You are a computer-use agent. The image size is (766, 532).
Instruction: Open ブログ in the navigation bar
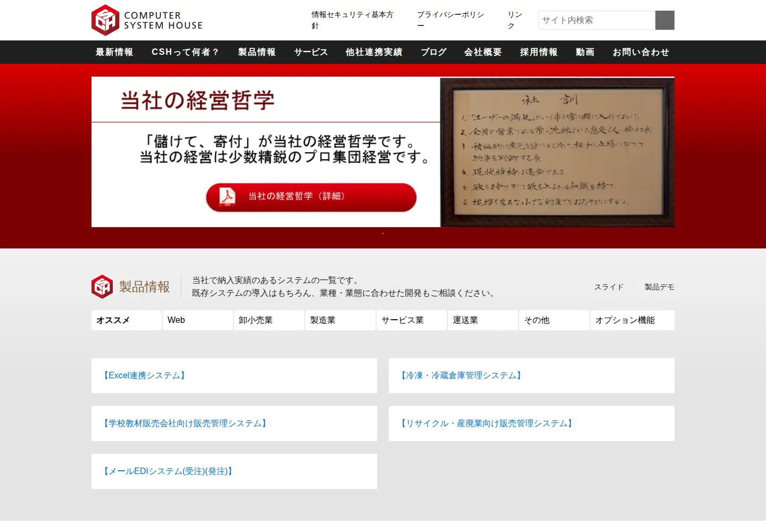(x=434, y=52)
